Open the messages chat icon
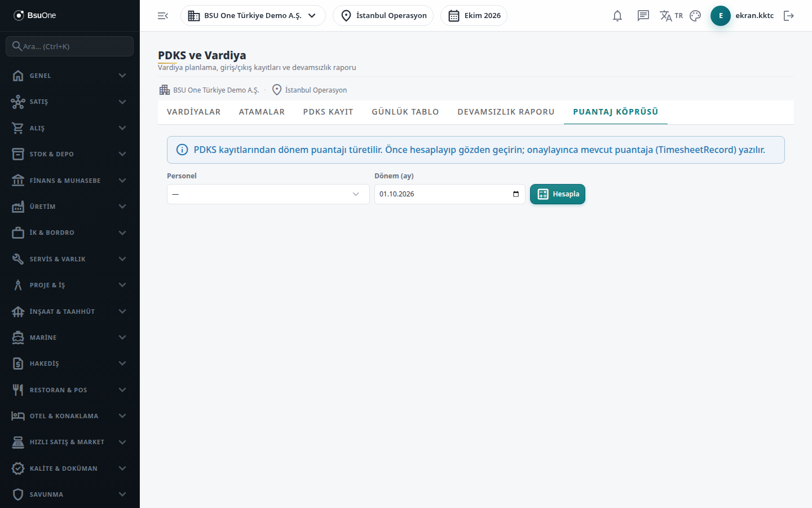 pos(643,16)
